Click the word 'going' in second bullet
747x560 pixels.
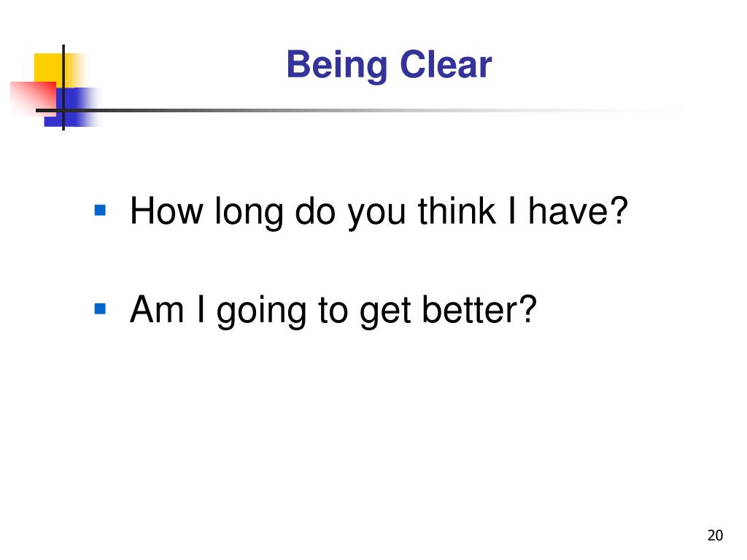pyautogui.click(x=260, y=312)
